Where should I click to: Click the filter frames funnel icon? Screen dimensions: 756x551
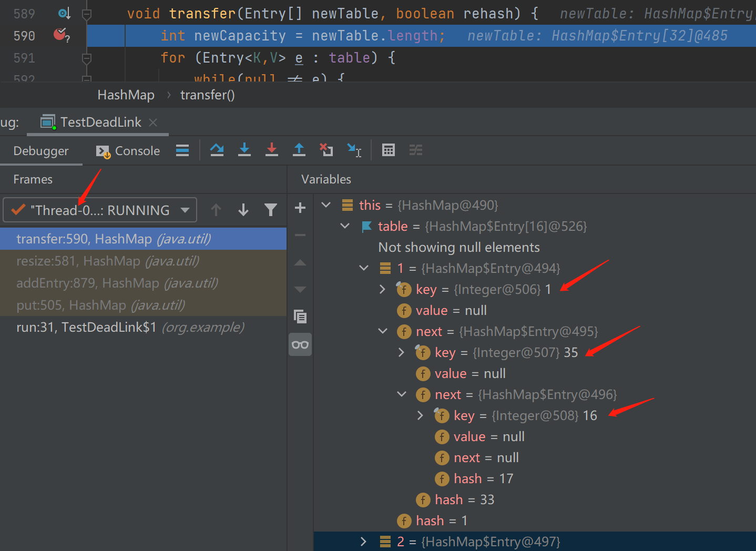271,210
